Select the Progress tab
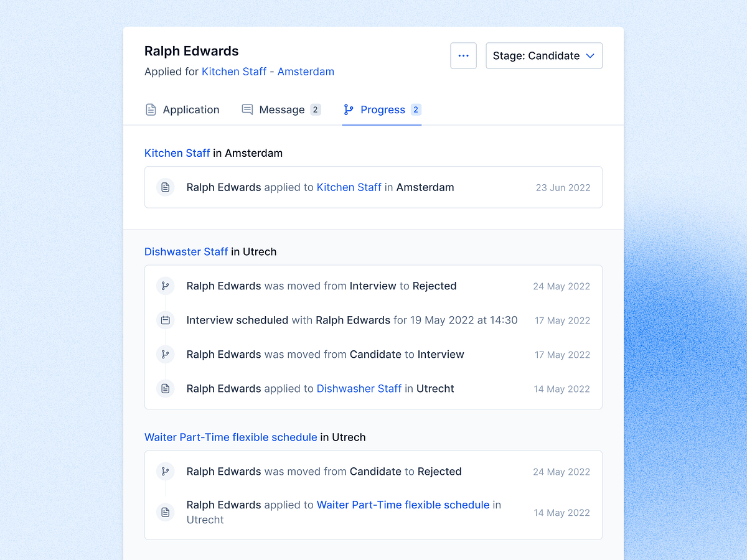 (x=382, y=110)
